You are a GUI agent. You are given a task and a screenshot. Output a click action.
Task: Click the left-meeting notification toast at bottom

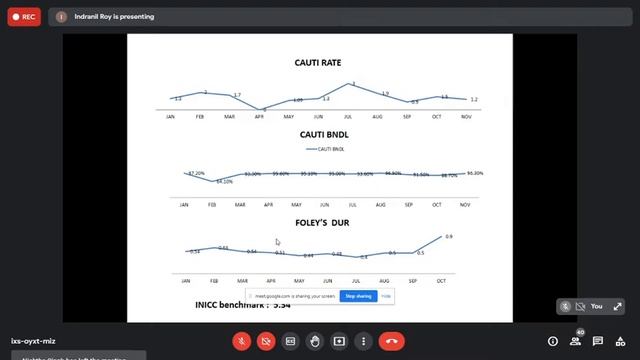(x=79, y=355)
